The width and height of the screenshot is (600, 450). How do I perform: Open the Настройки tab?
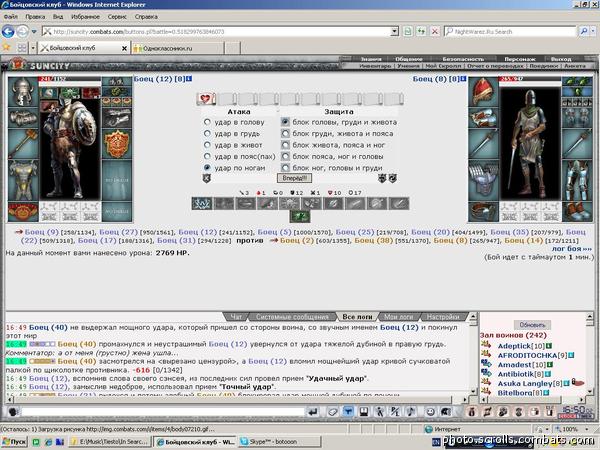pos(443,317)
